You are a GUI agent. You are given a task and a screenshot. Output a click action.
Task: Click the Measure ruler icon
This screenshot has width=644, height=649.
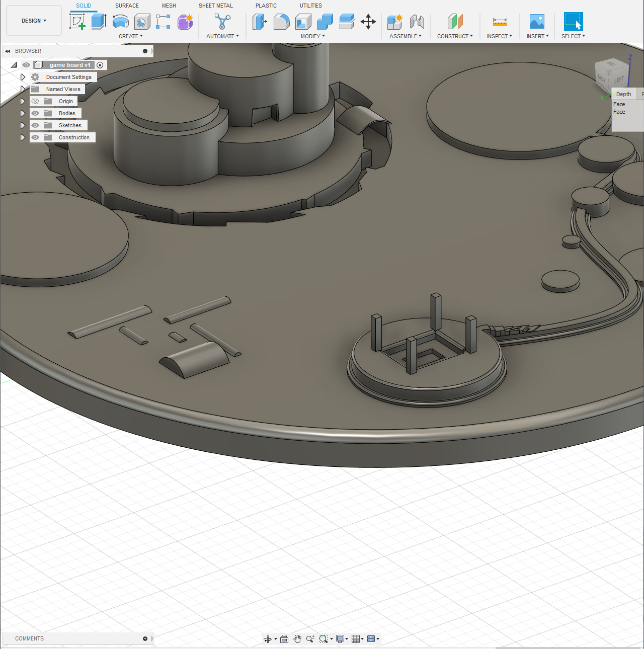click(500, 22)
